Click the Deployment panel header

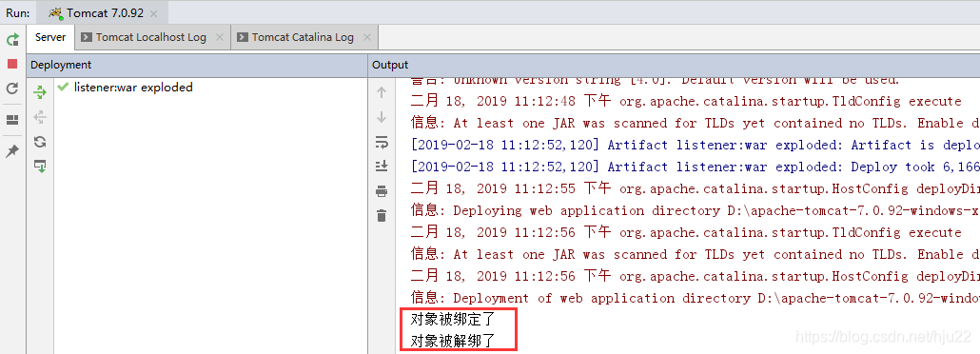(198, 65)
